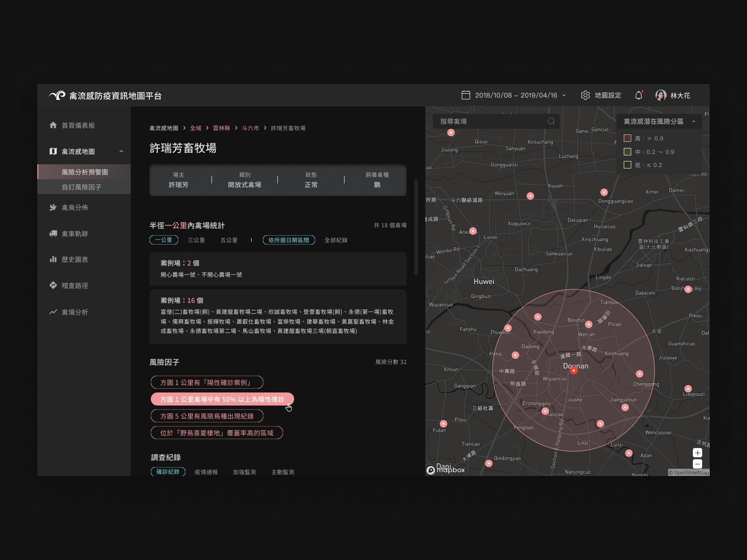The height and width of the screenshot is (560, 747).
Task: Switch to 主動監測 tab
Action: coord(283,472)
